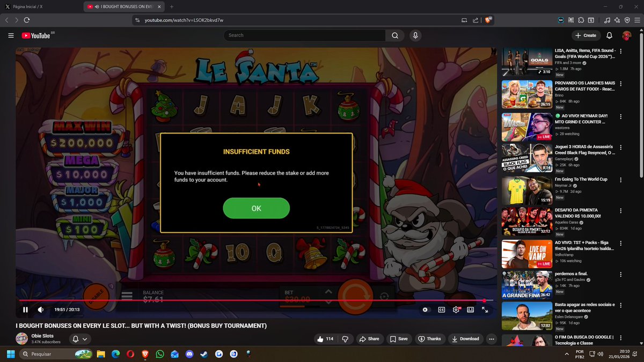Launch Steam from the taskbar
Screen dimensions: 644x362
click(204, 354)
